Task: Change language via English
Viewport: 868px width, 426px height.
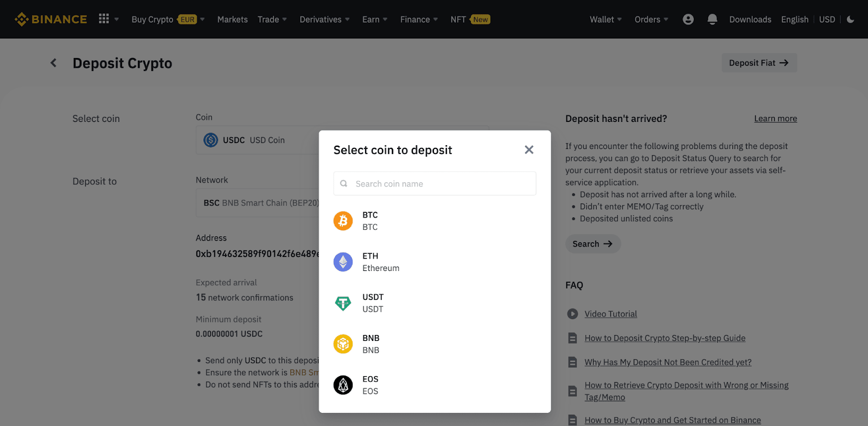Action: 795,20
